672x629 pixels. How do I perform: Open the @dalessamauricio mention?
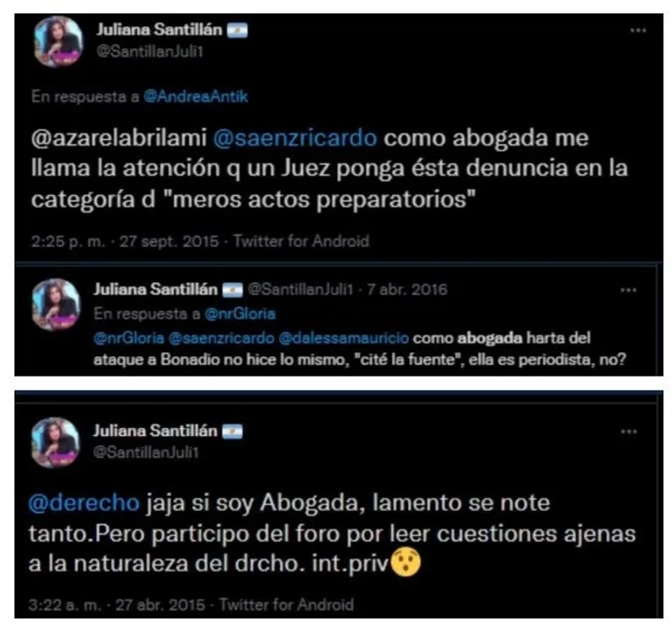[343, 338]
